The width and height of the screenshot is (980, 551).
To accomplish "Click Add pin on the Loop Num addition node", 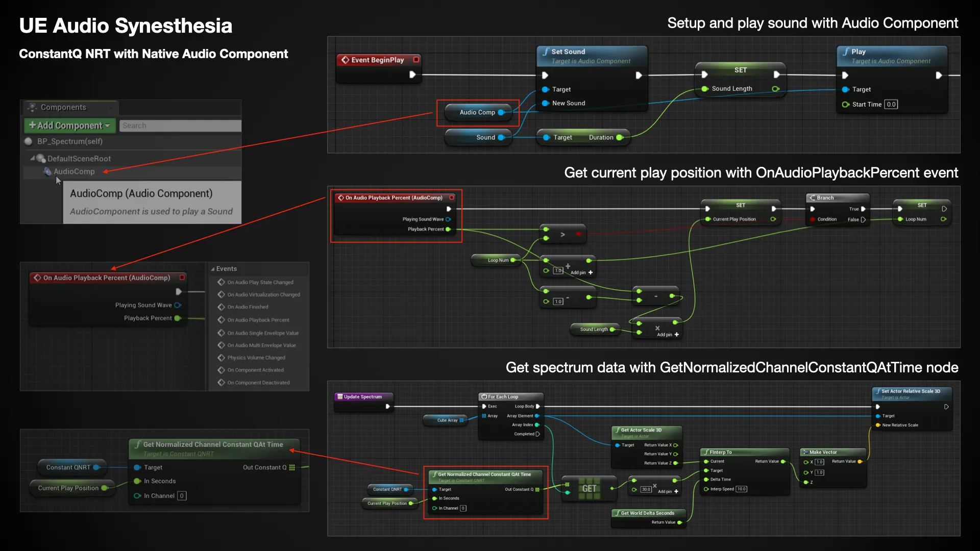I will (x=581, y=272).
